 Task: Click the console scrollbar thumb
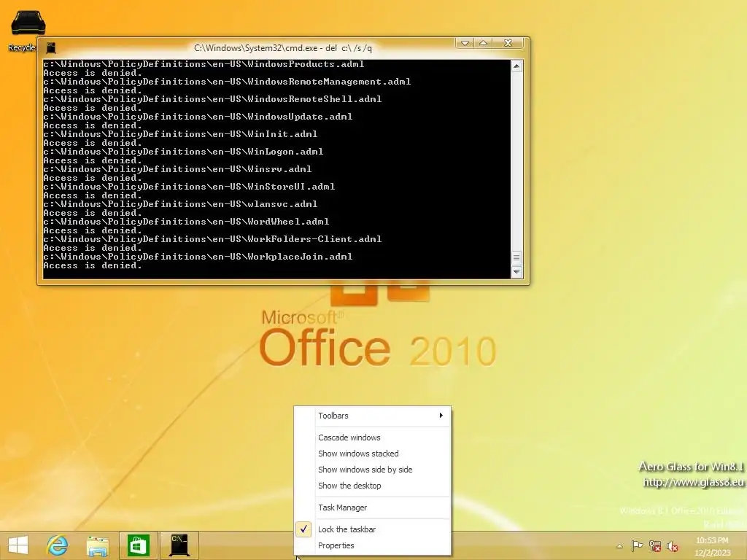pos(516,257)
